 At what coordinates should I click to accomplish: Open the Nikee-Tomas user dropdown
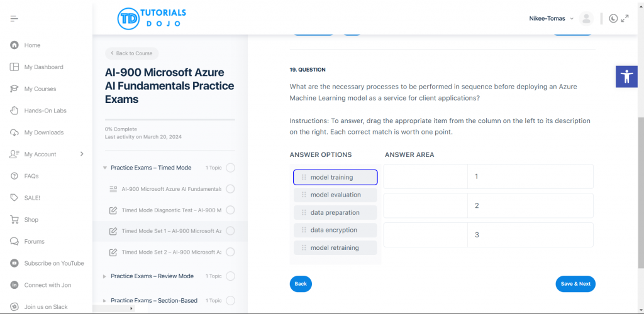click(x=551, y=19)
